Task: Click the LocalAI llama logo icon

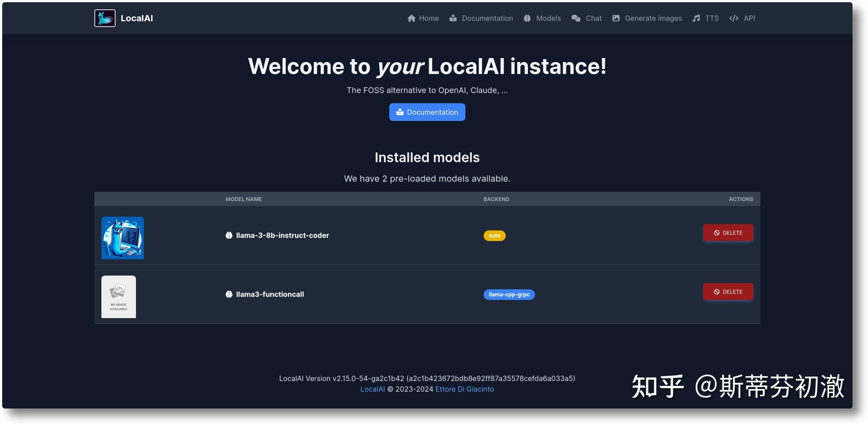Action: point(104,18)
